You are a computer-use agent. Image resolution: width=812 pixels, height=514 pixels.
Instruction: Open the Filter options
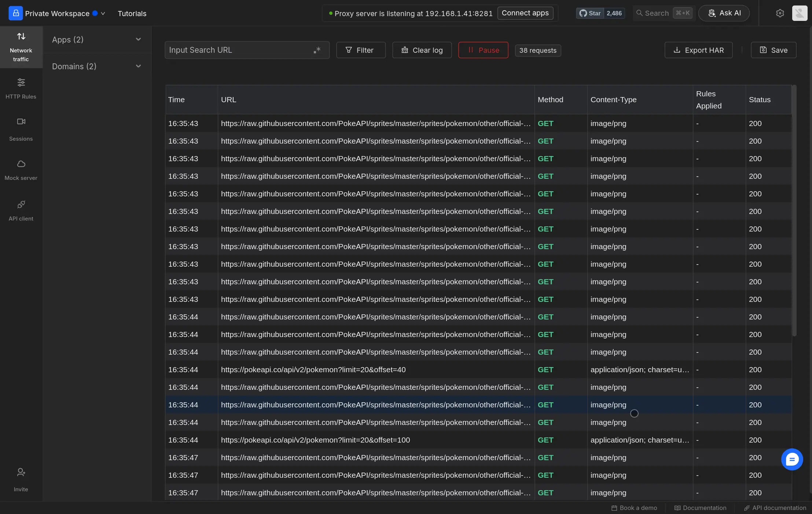click(361, 50)
